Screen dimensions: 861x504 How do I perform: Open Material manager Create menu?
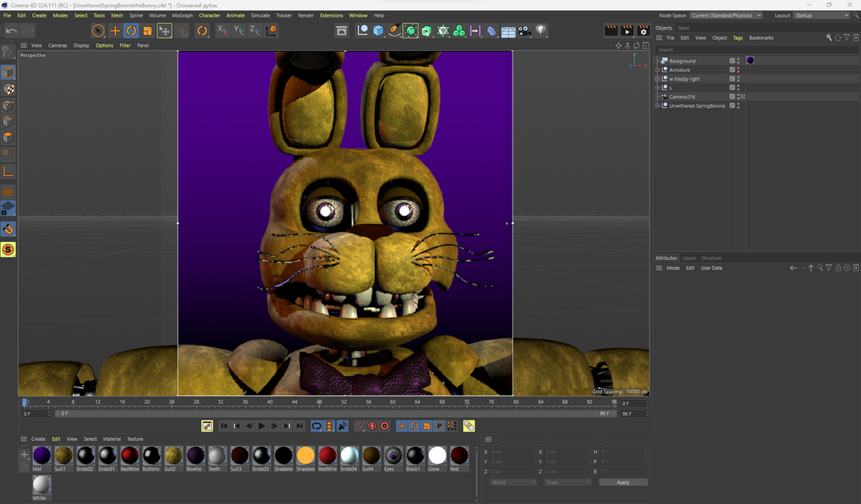pyautogui.click(x=38, y=439)
